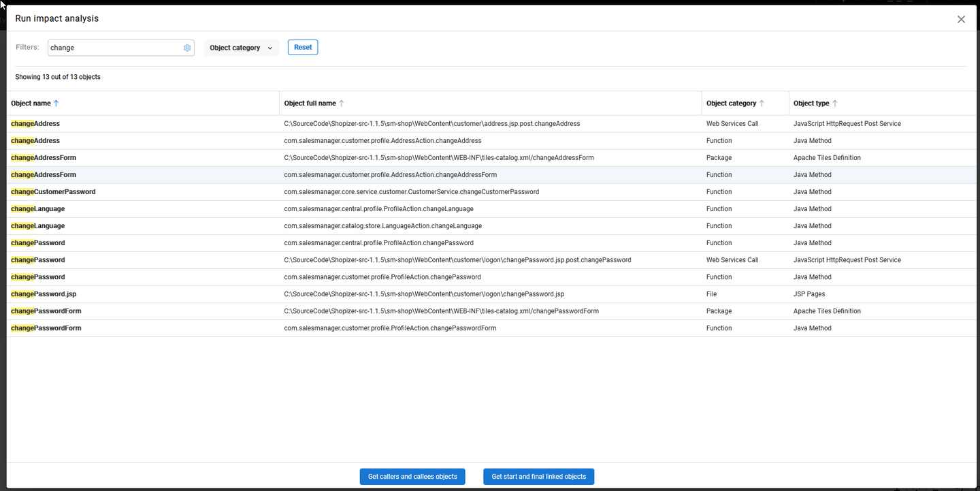Select changeLanguage in LanguageAction row
Screen dimensions: 980x491
38,226
